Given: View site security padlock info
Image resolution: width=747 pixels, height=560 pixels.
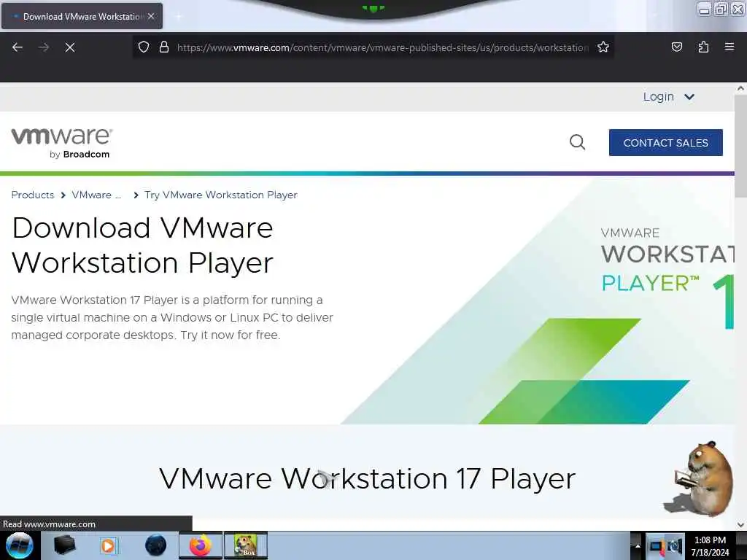Looking at the screenshot, I should tap(164, 47).
